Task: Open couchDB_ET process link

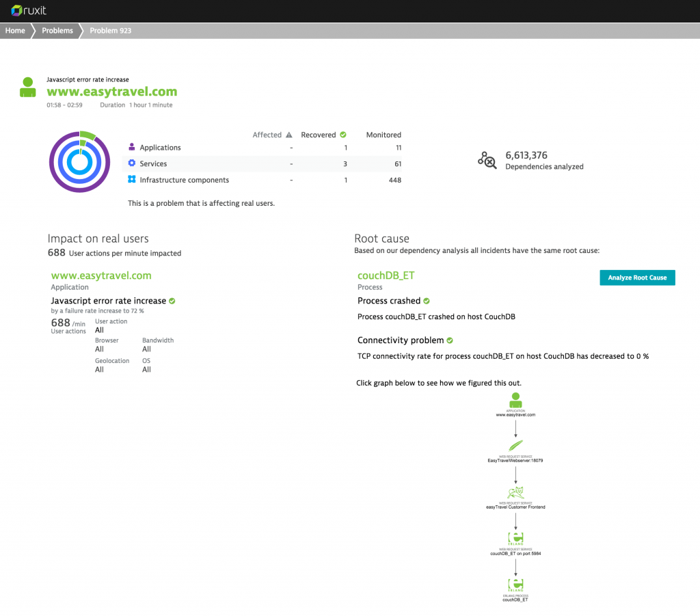Action: pos(386,276)
